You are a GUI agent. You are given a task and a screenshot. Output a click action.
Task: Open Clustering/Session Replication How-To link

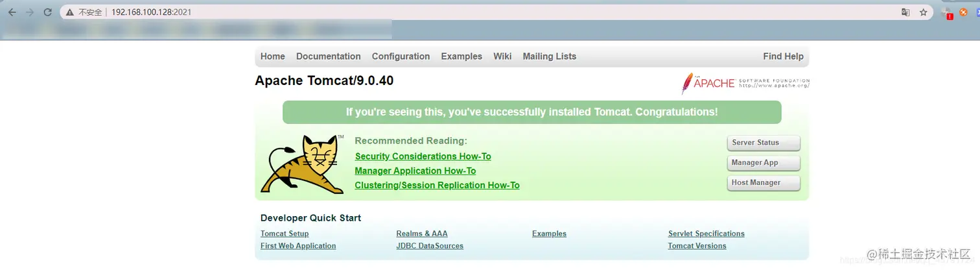click(437, 185)
